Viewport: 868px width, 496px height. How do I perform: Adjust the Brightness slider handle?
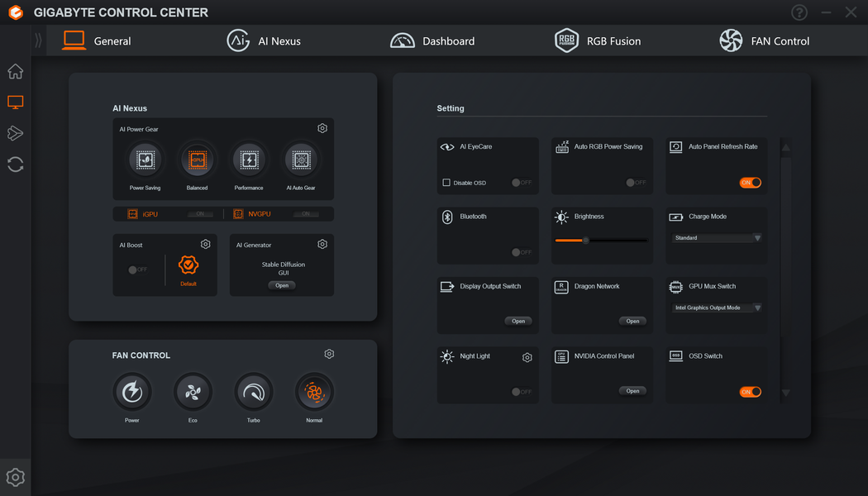tap(585, 241)
